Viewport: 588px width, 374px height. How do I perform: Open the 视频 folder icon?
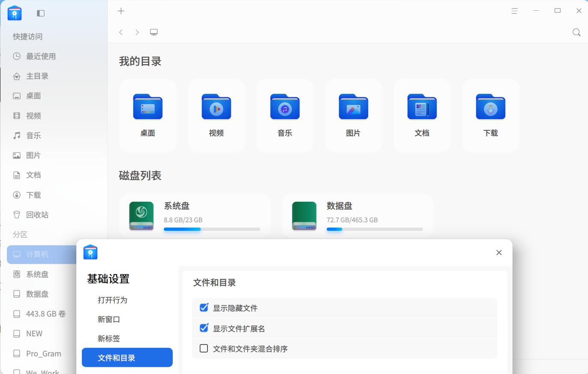click(216, 107)
